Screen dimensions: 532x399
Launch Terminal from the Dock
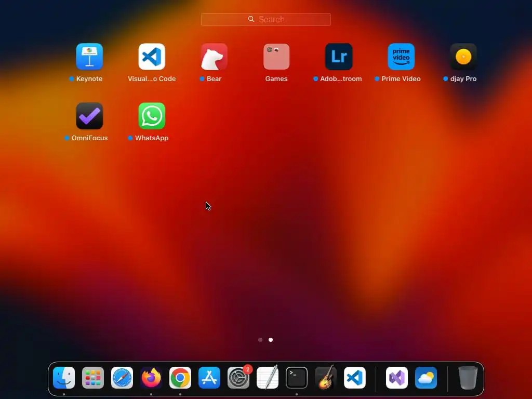point(297,378)
